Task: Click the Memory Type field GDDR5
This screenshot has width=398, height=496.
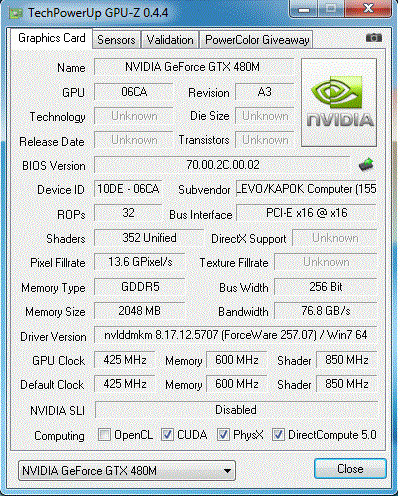Action: tap(140, 287)
